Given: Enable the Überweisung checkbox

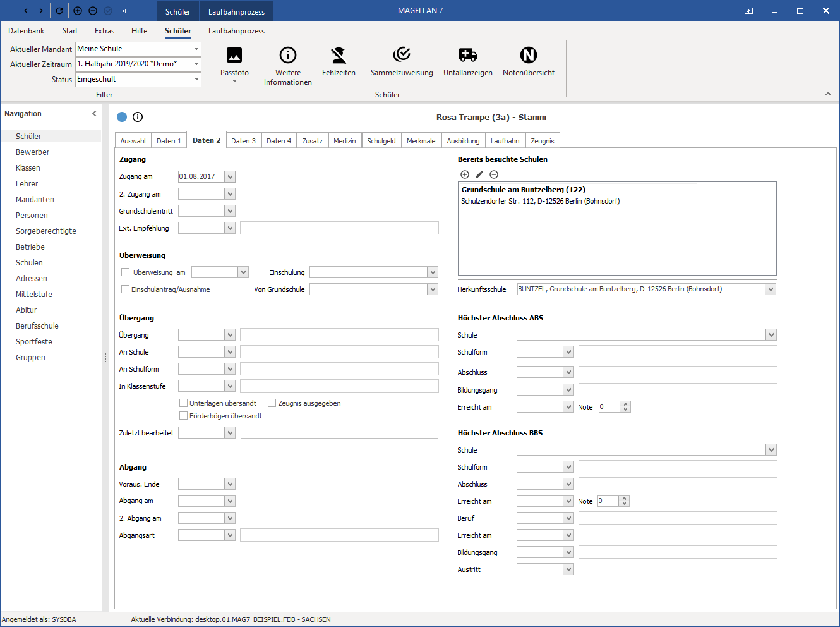Looking at the screenshot, I should 125,272.
